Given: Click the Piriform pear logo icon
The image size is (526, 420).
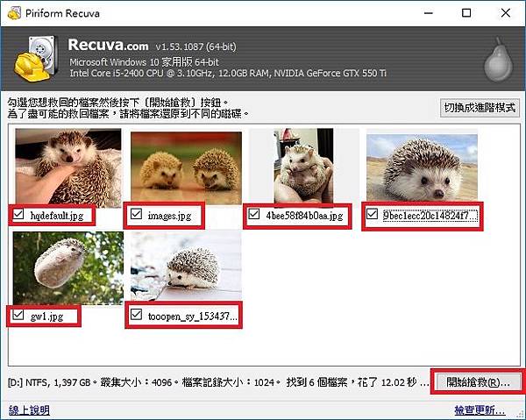Looking at the screenshot, I should 499,60.
